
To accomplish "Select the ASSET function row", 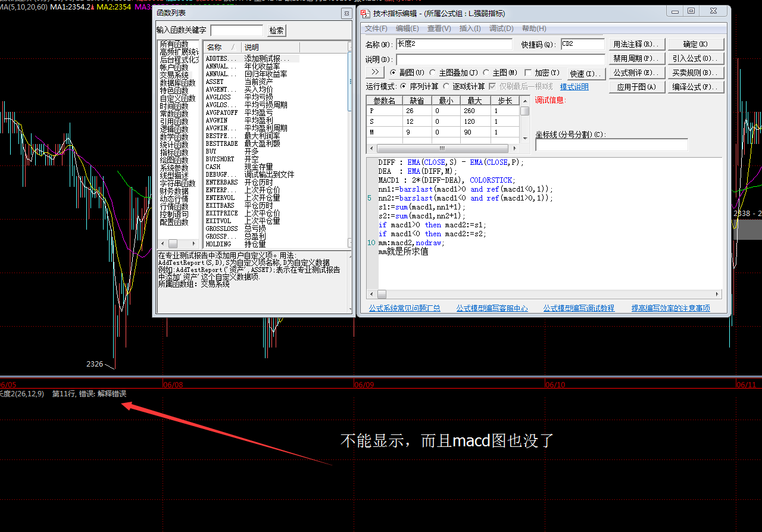I will coord(251,82).
